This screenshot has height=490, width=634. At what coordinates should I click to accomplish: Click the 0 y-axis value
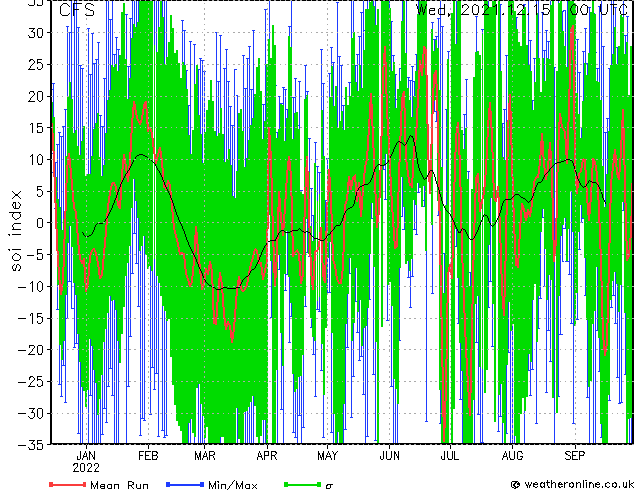click(40, 223)
